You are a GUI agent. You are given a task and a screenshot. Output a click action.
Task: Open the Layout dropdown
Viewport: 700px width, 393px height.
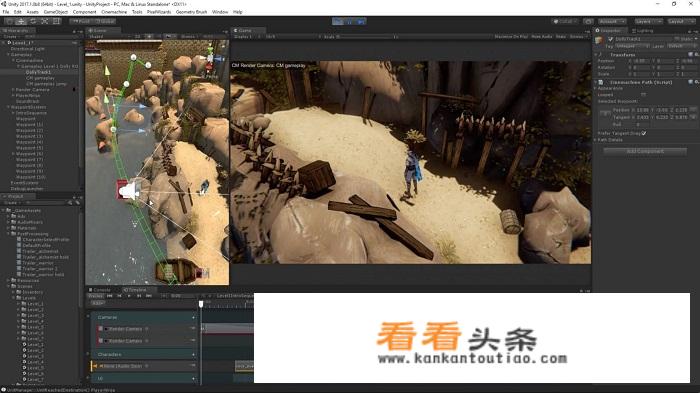(681, 21)
